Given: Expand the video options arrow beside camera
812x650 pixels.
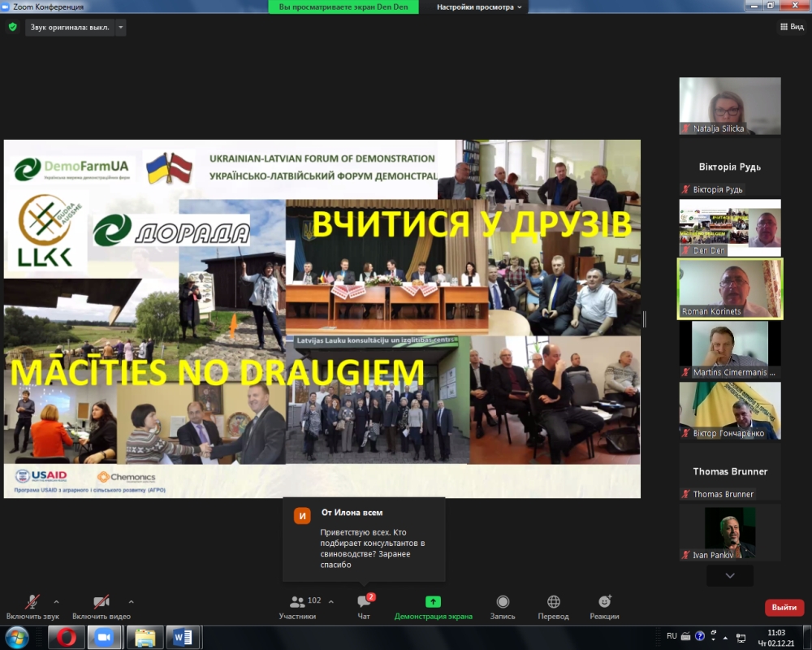Looking at the screenshot, I should click(x=131, y=602).
